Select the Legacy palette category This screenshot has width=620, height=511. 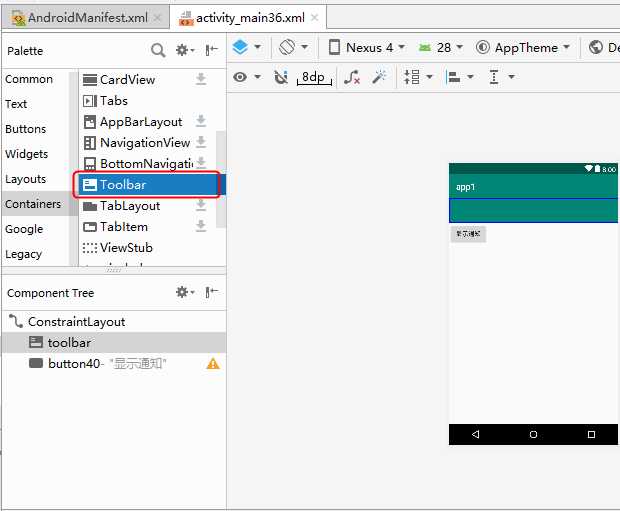click(24, 254)
